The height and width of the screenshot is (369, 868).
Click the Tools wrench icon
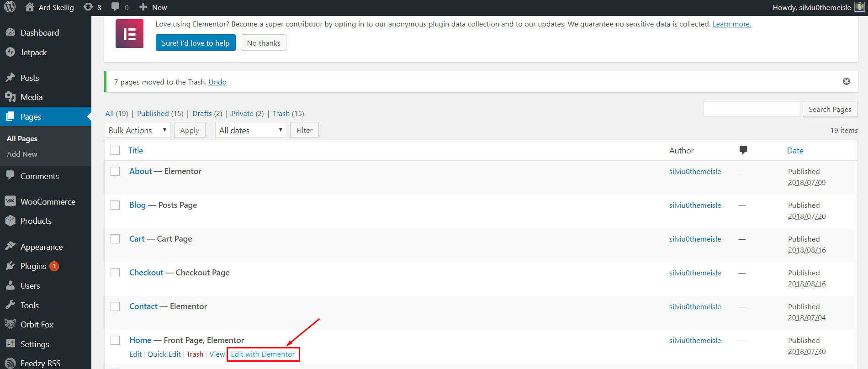point(10,305)
